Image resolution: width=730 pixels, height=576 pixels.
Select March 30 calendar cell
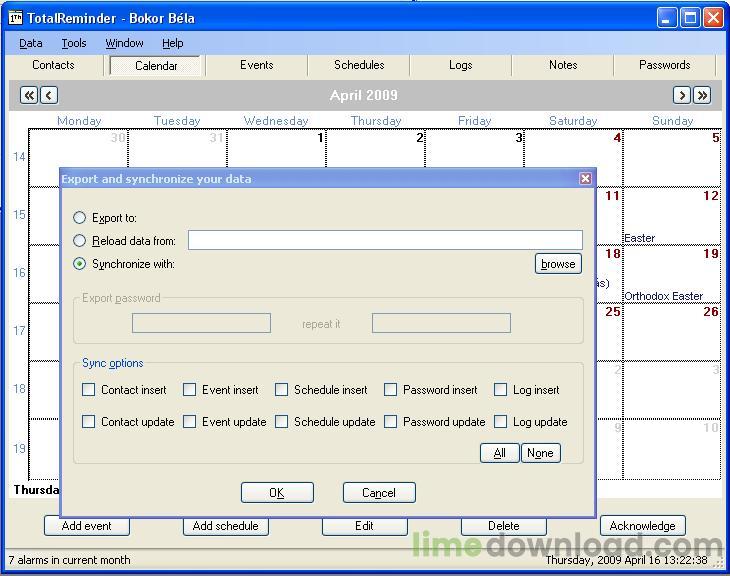(x=78, y=148)
